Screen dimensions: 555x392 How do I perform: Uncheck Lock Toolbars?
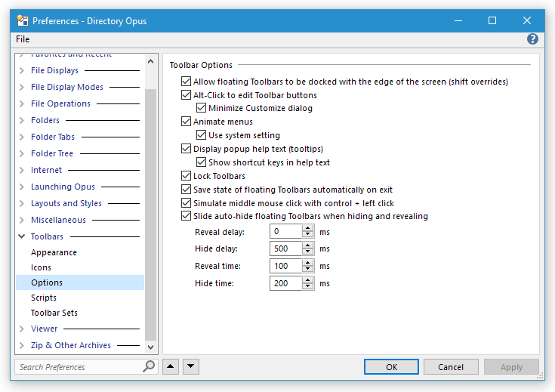point(186,176)
